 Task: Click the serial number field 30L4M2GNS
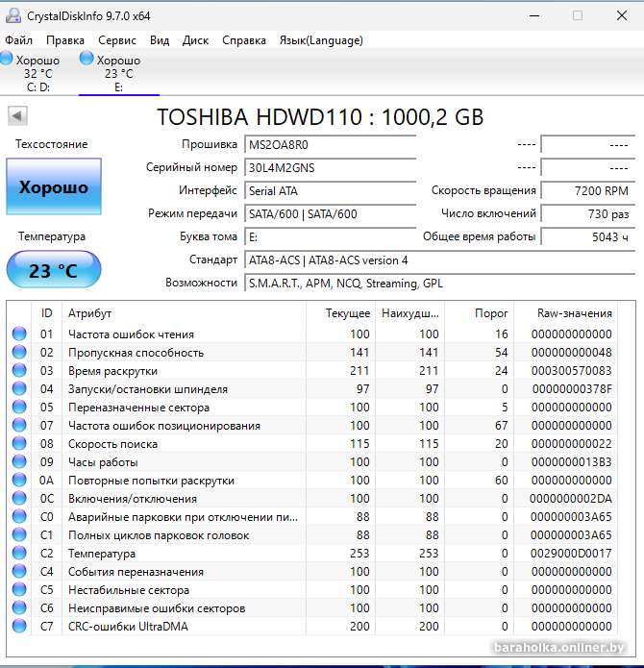pos(330,167)
